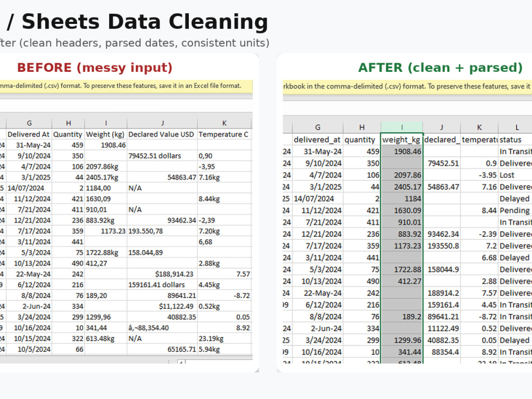Select the '613.48kg' cell

[x=106, y=338]
